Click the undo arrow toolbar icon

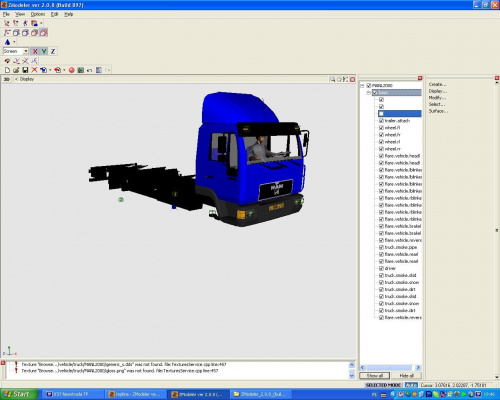coord(89,70)
